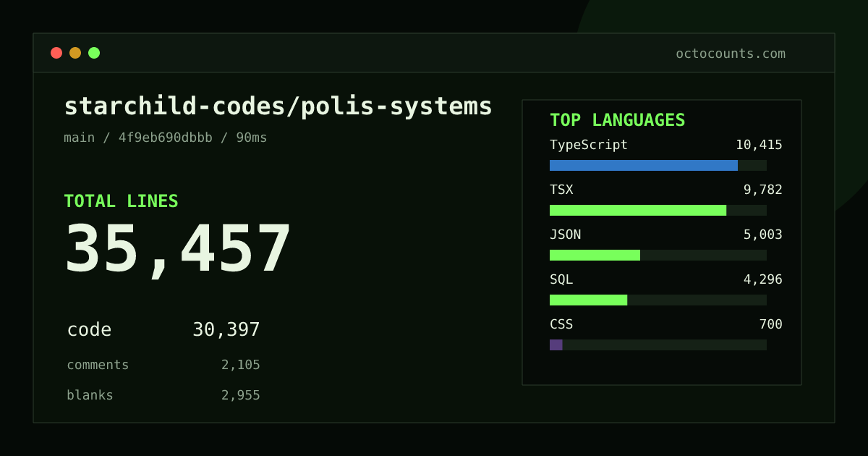Click the purple CSS progress bar

(556, 345)
